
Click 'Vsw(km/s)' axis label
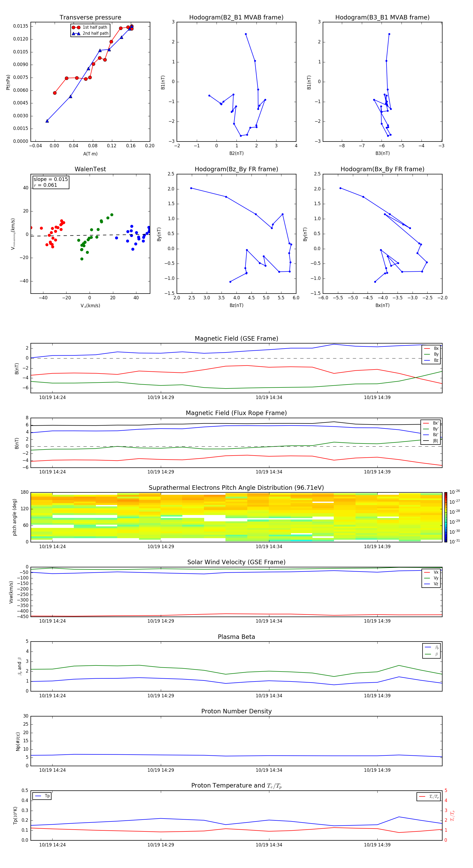tap(11, 592)
